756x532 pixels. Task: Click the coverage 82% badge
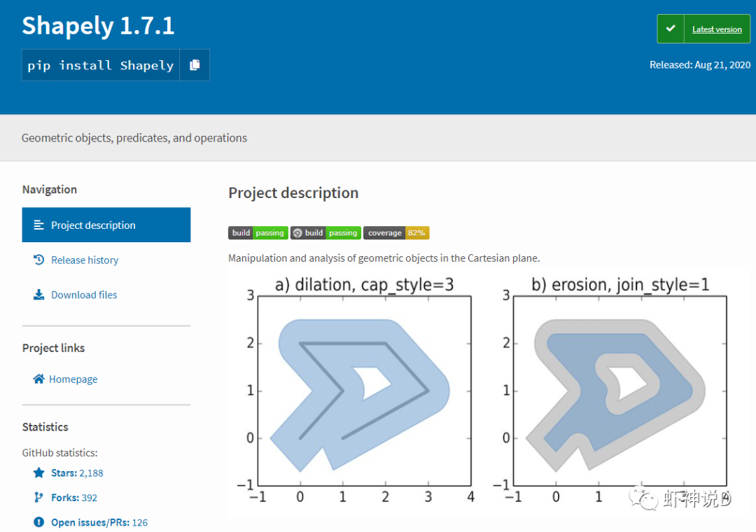pyautogui.click(x=396, y=233)
